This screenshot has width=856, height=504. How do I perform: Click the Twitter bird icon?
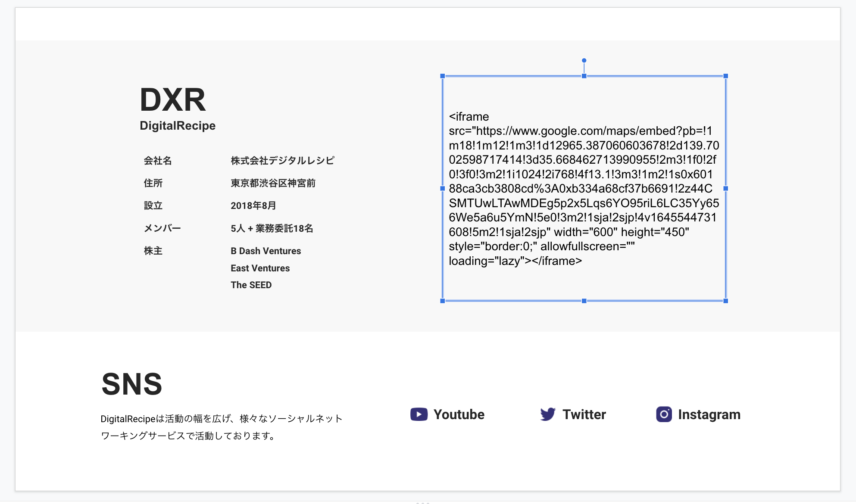(x=548, y=414)
